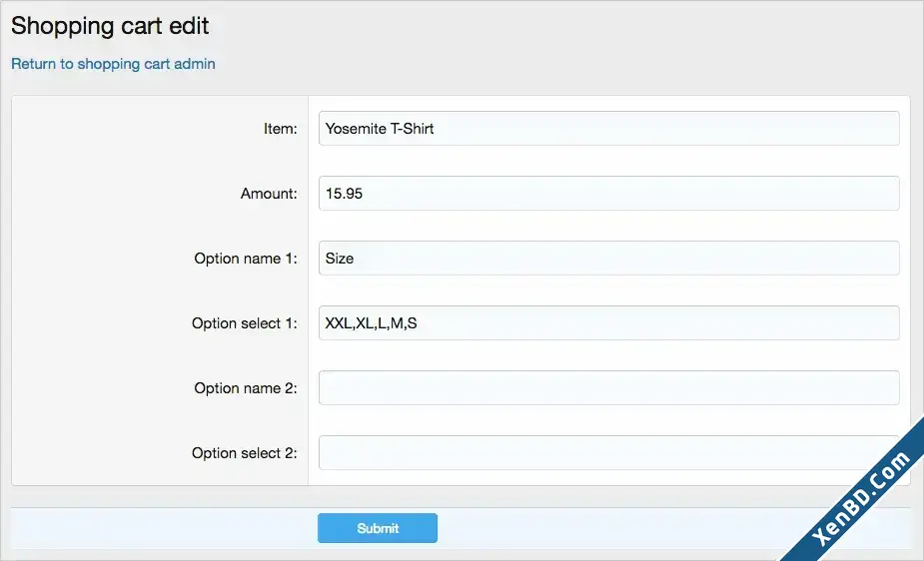Image resolution: width=924 pixels, height=561 pixels.
Task: Click the Shopping cart edit heading
Action: [x=110, y=26]
